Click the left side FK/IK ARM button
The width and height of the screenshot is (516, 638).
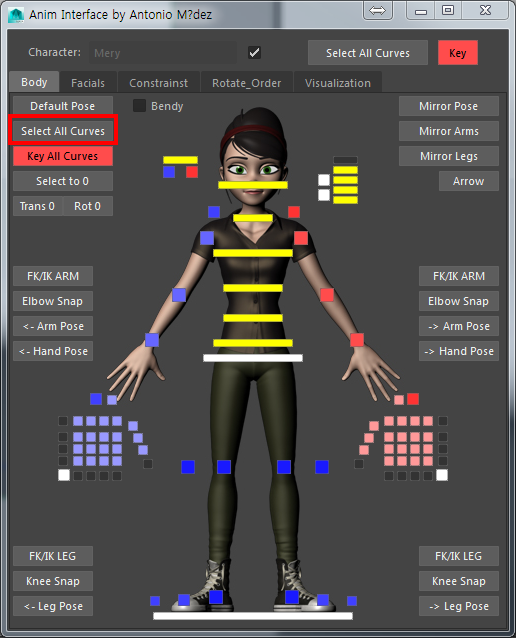tap(53, 276)
